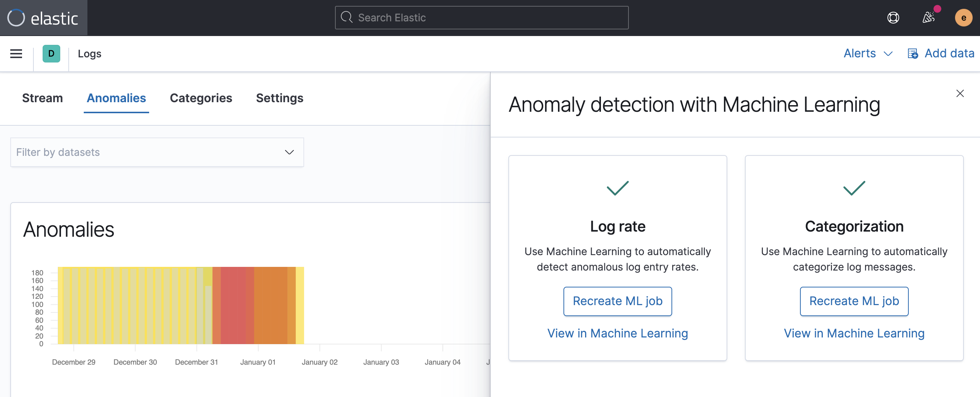Click the search magnifier icon
This screenshot has height=397, width=980.
[347, 18]
